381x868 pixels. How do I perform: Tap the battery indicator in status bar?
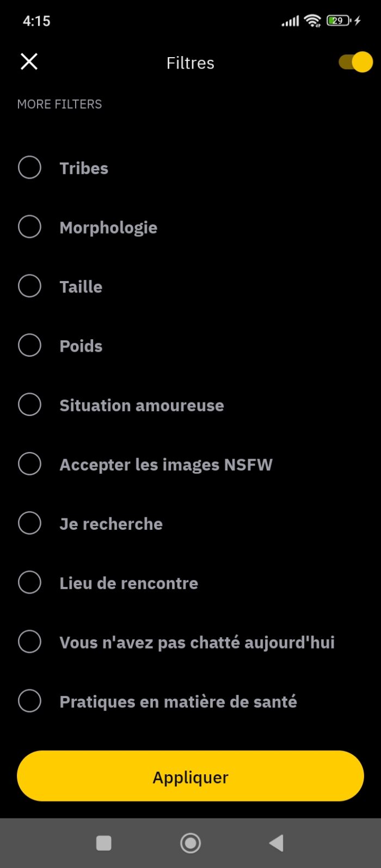tap(339, 21)
